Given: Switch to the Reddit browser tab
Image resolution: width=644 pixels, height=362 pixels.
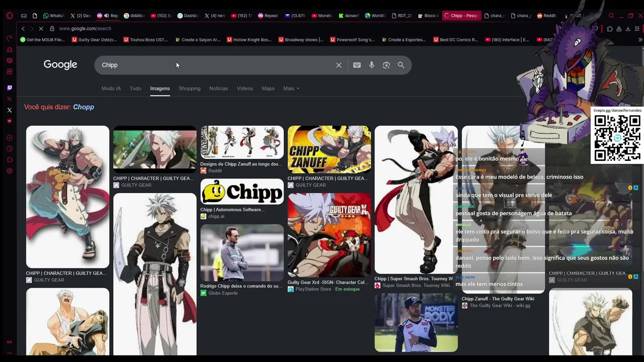Looking at the screenshot, I should pyautogui.click(x=546, y=16).
